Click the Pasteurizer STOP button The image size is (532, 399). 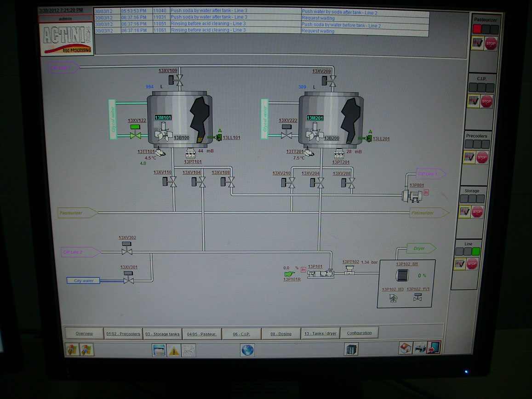491,44
